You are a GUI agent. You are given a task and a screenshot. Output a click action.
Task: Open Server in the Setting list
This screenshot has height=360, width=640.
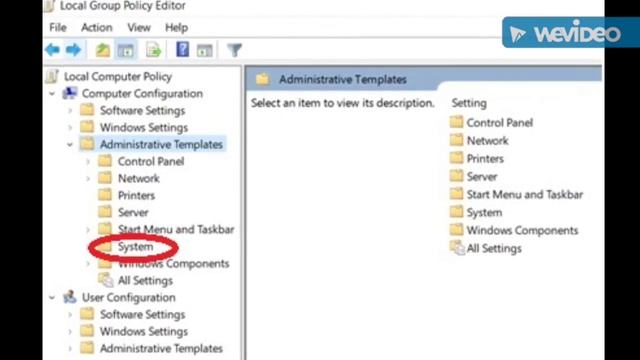(482, 177)
